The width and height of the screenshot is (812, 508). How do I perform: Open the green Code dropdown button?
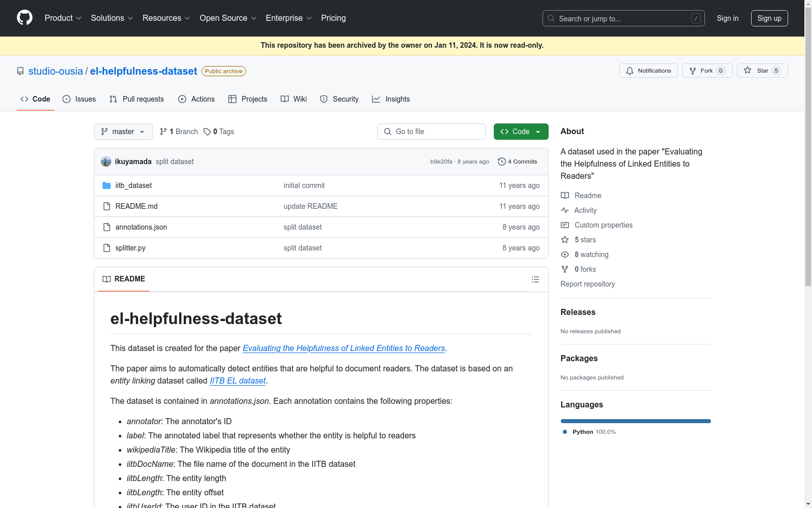coord(521,132)
